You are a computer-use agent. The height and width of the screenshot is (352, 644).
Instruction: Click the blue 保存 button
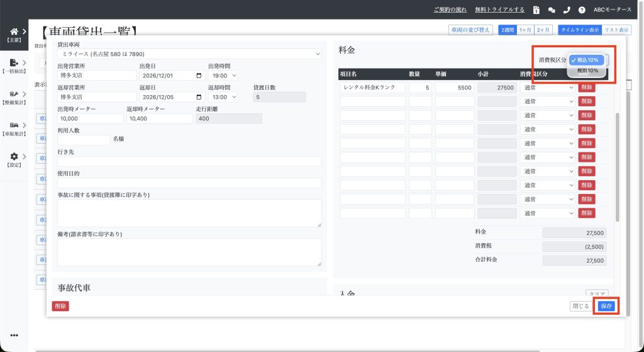point(606,306)
